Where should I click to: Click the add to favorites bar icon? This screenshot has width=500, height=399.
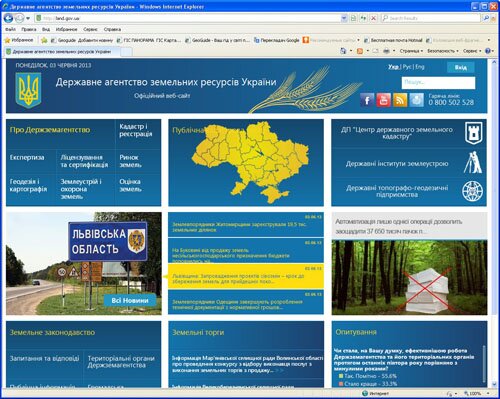(x=44, y=40)
